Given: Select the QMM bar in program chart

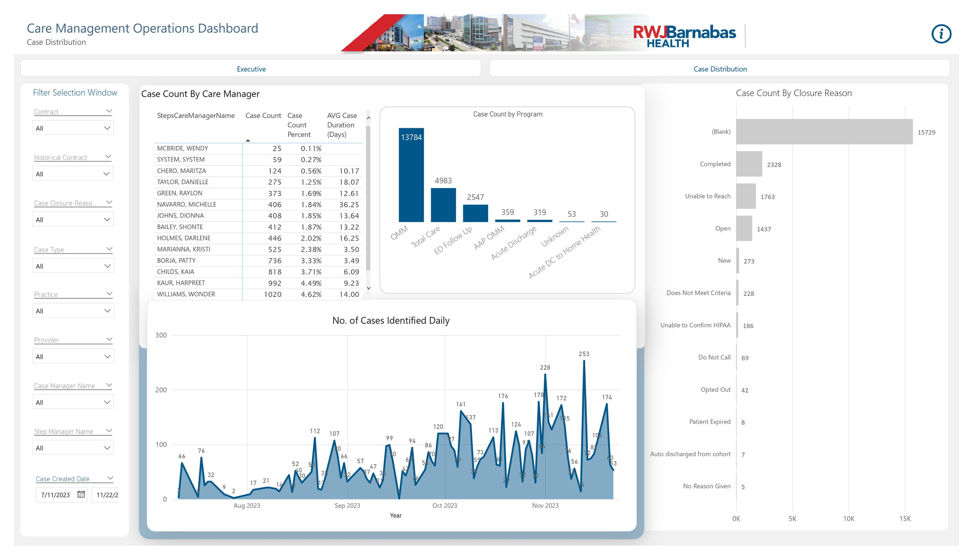Looking at the screenshot, I should pos(411,175).
